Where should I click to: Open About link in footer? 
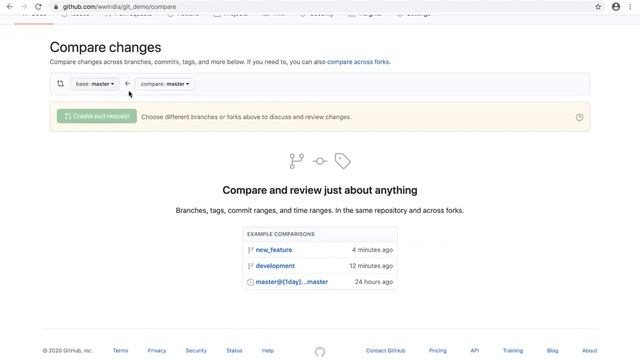[590, 351]
